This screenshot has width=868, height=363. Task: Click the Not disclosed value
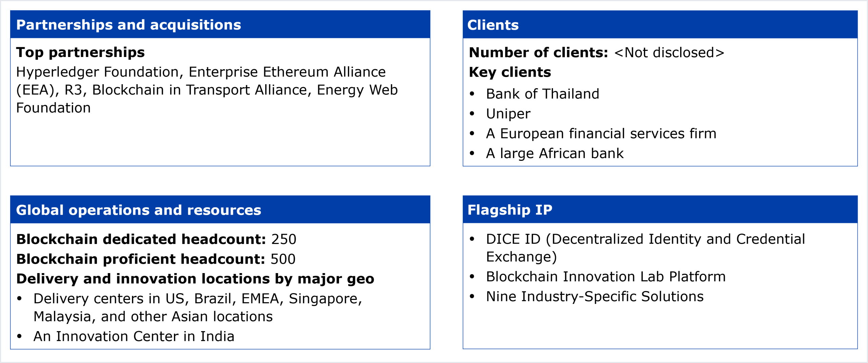pyautogui.click(x=669, y=53)
